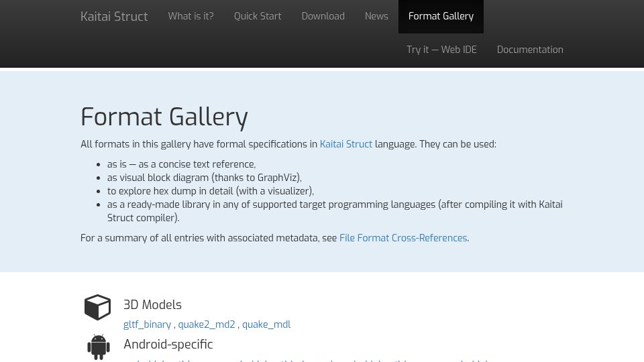Click the Format Gallery page title
The image size is (644, 362).
pyautogui.click(x=164, y=117)
